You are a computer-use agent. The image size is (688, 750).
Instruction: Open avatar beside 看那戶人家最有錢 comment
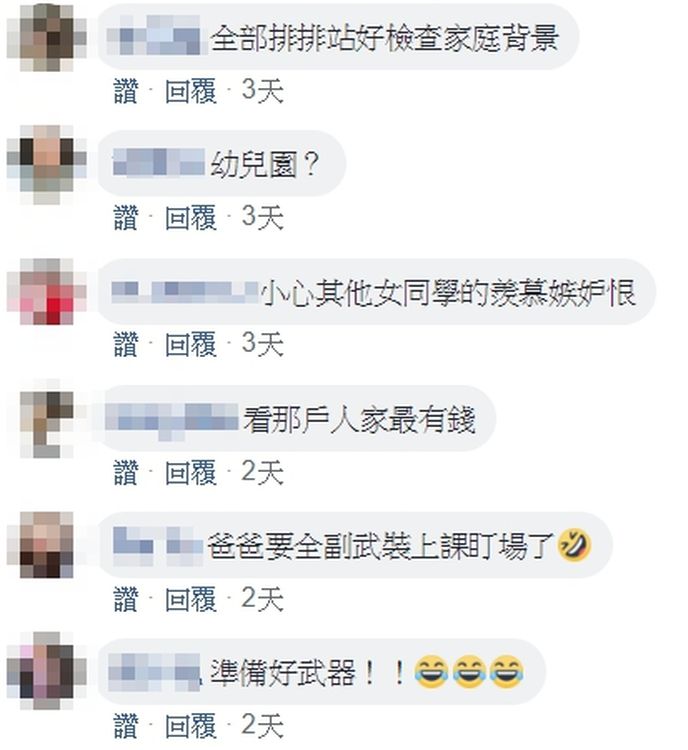[47, 419]
